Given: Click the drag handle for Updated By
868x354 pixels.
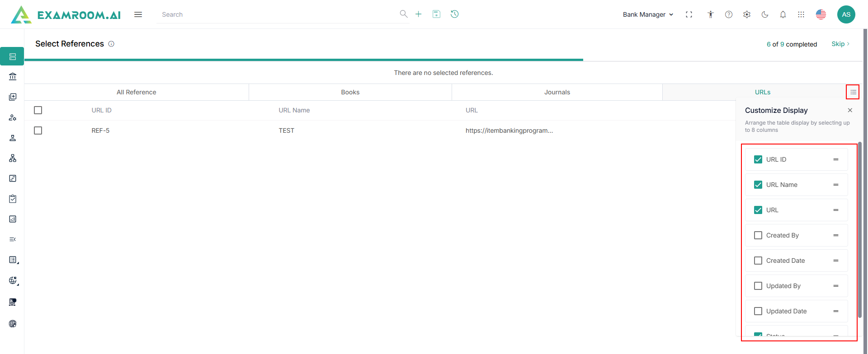Looking at the screenshot, I should (x=836, y=286).
